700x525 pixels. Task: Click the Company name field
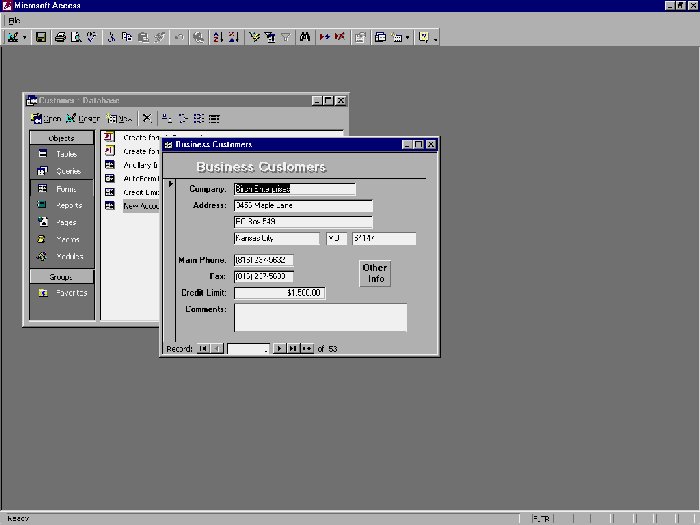294,188
